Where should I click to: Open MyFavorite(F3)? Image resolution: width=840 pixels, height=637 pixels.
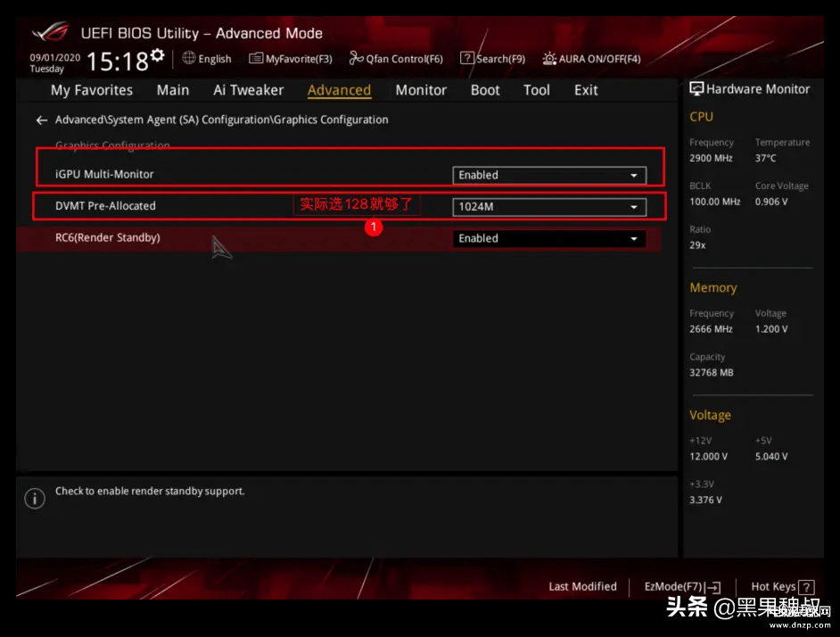(x=291, y=59)
